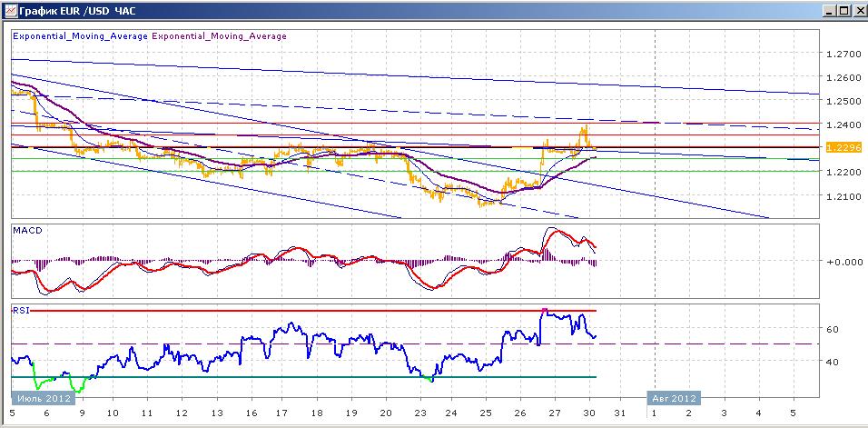The width and height of the screenshot is (868, 428).
Task: Click date 16 on the time axis
Action: 252,413
